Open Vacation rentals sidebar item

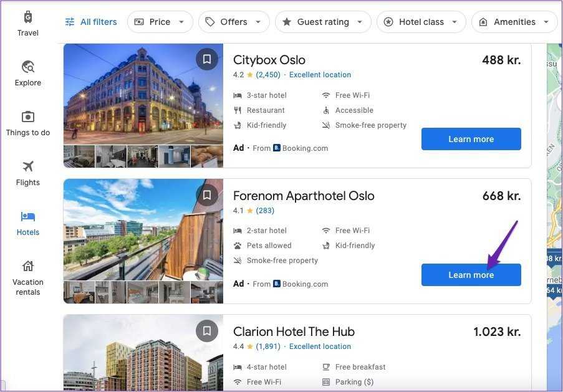[27, 278]
